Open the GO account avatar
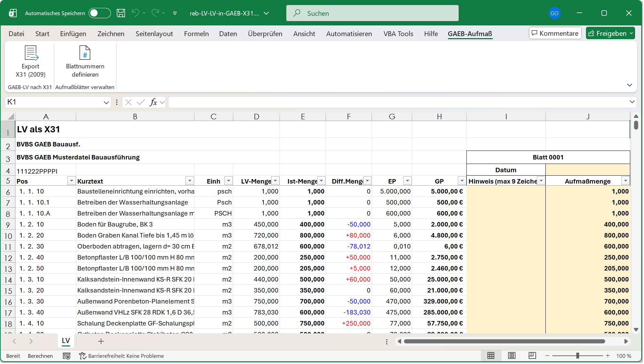Viewport: 644px width, 364px height. tap(555, 13)
